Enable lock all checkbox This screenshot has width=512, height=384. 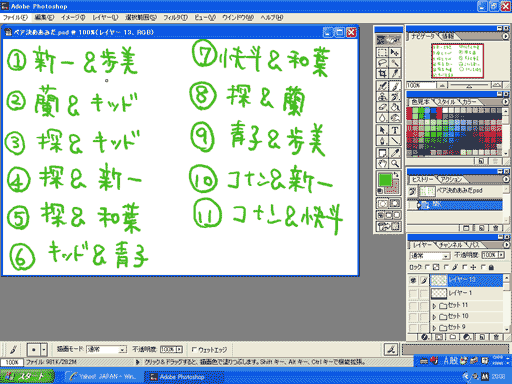[483, 267]
